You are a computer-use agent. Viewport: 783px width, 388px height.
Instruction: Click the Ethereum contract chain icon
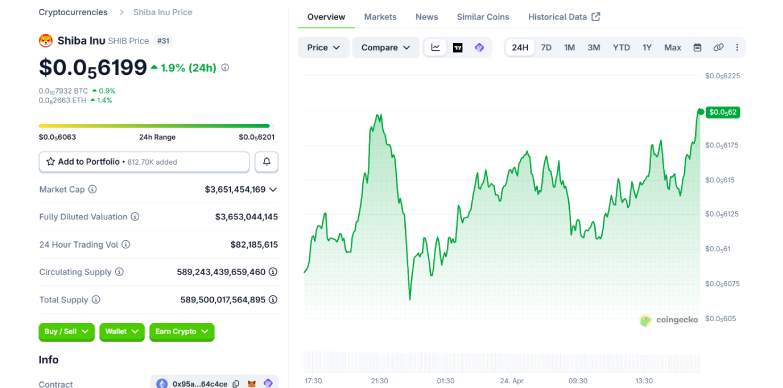point(162,384)
